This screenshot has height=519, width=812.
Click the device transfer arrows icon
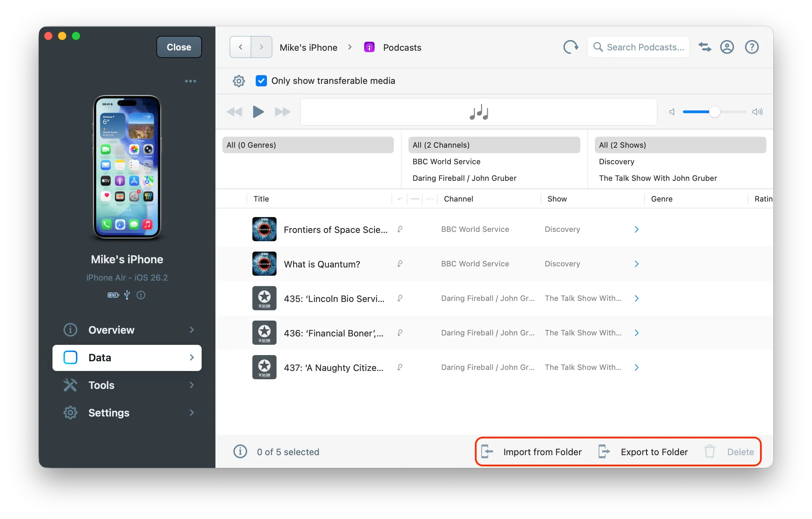[705, 47]
